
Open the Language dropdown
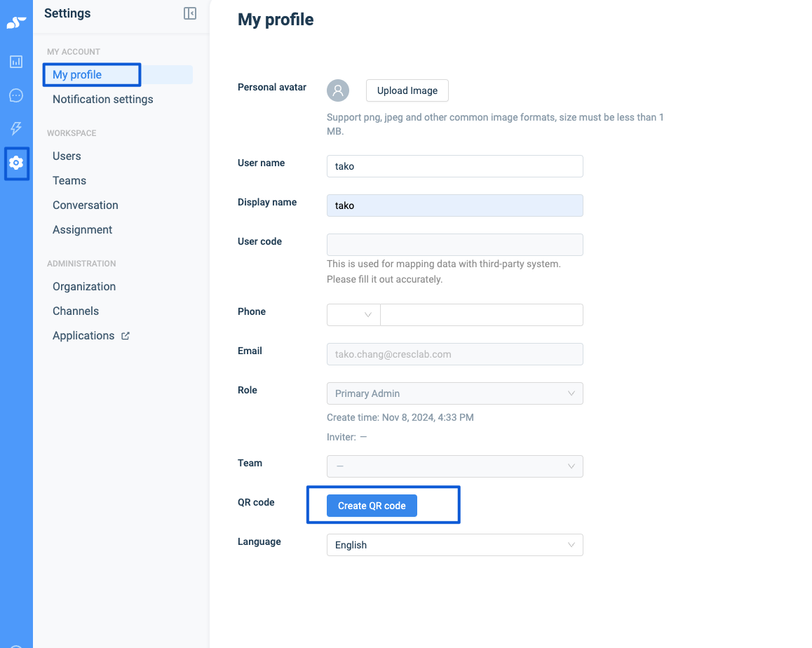point(454,545)
